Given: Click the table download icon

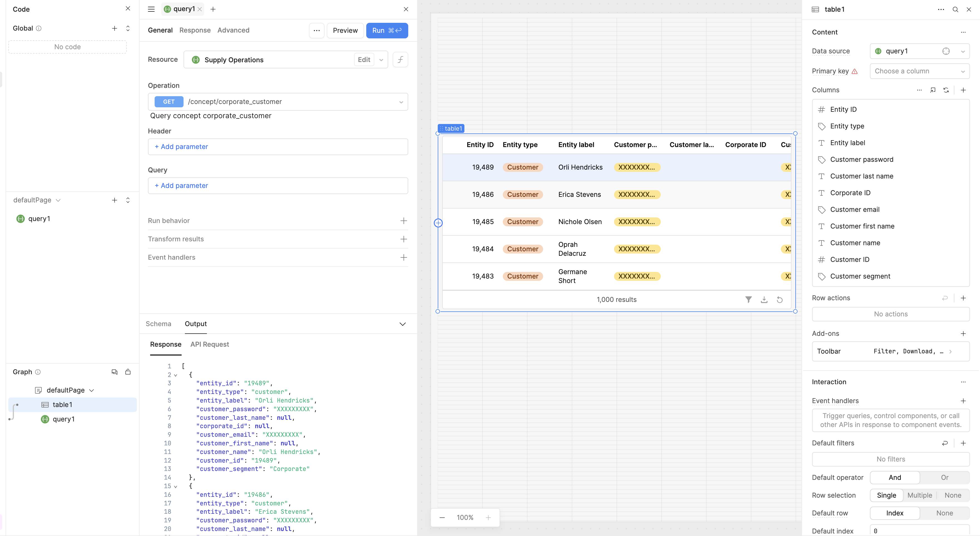Looking at the screenshot, I should pos(764,300).
